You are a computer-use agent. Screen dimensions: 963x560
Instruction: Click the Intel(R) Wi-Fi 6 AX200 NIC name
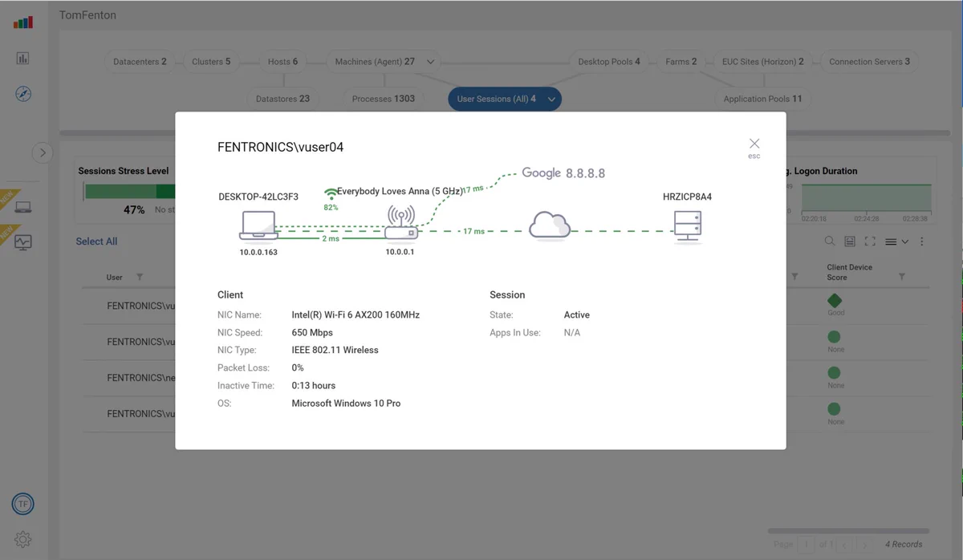pyautogui.click(x=356, y=314)
